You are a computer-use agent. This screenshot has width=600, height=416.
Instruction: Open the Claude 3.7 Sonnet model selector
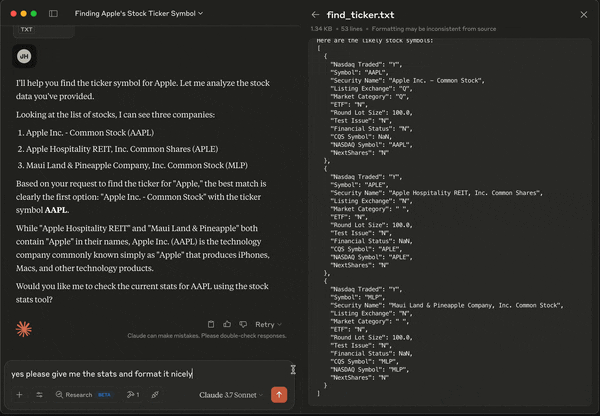pyautogui.click(x=231, y=395)
